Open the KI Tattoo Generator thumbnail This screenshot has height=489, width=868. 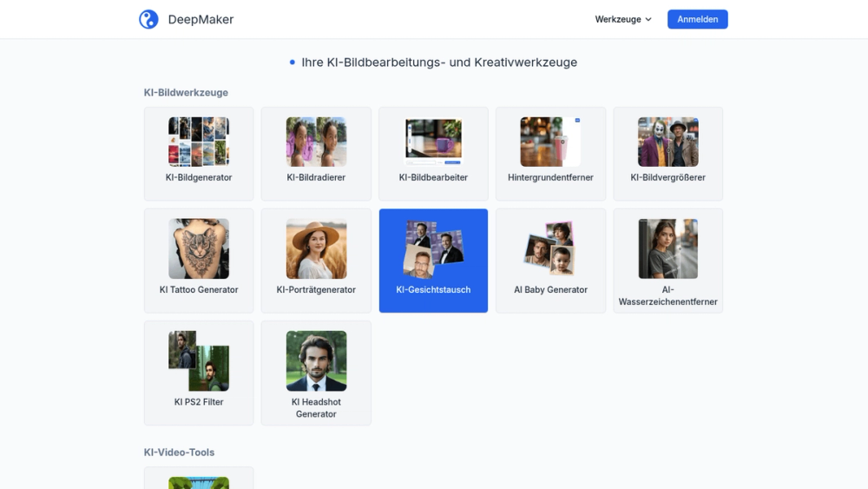coord(199,248)
